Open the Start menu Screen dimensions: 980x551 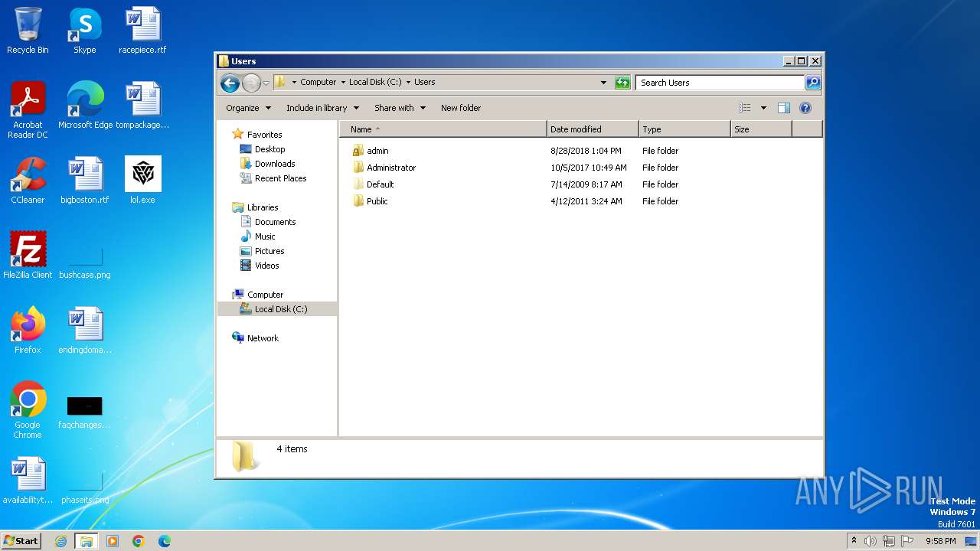click(21, 541)
